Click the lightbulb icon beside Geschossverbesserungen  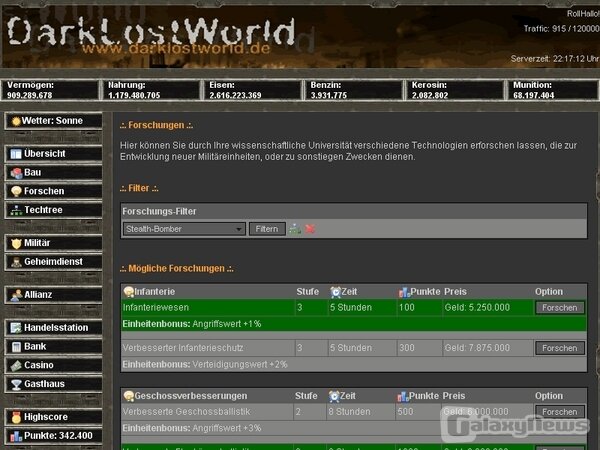[x=129, y=396]
